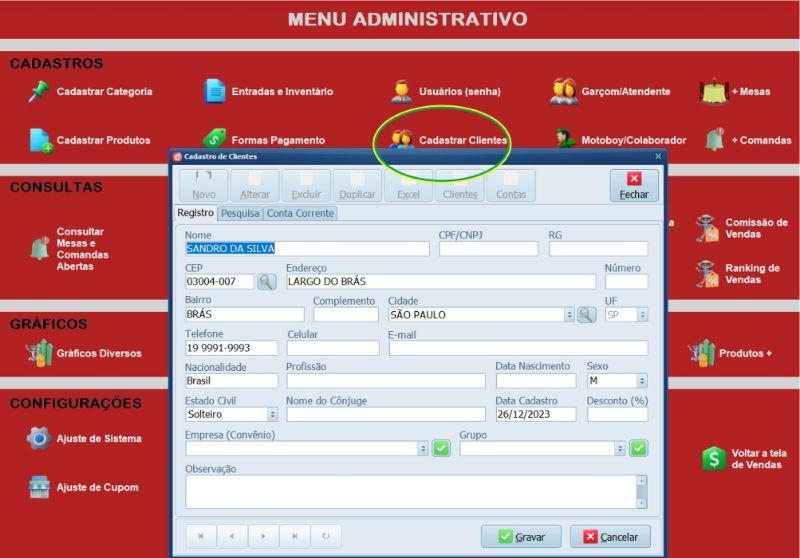Viewport: 800px width, 558px height.
Task: Switch to the Conta Corrente tab
Action: pyautogui.click(x=300, y=213)
